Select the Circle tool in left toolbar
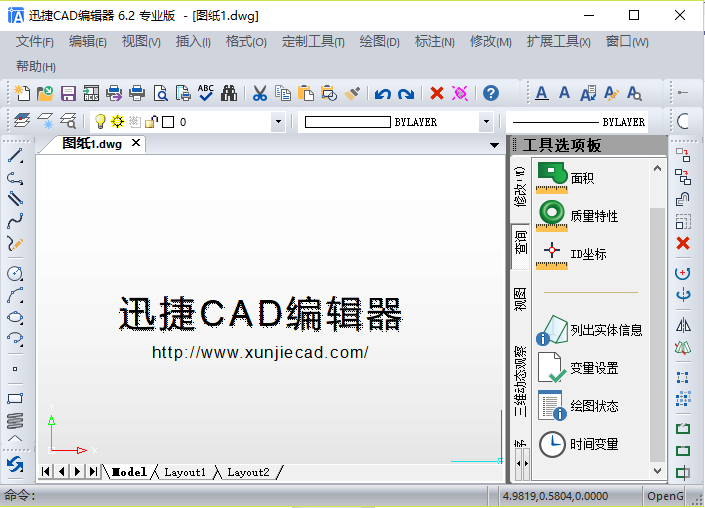 15,273
